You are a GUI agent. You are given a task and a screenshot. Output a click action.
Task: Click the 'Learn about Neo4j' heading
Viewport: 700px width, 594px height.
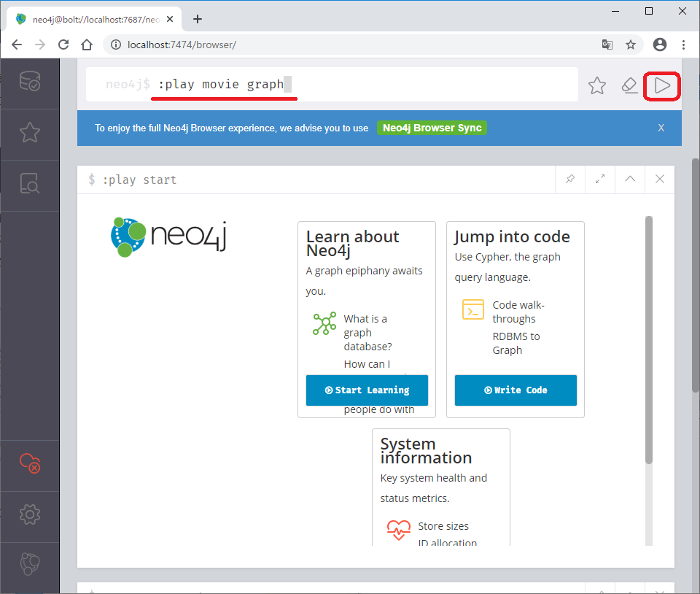352,244
